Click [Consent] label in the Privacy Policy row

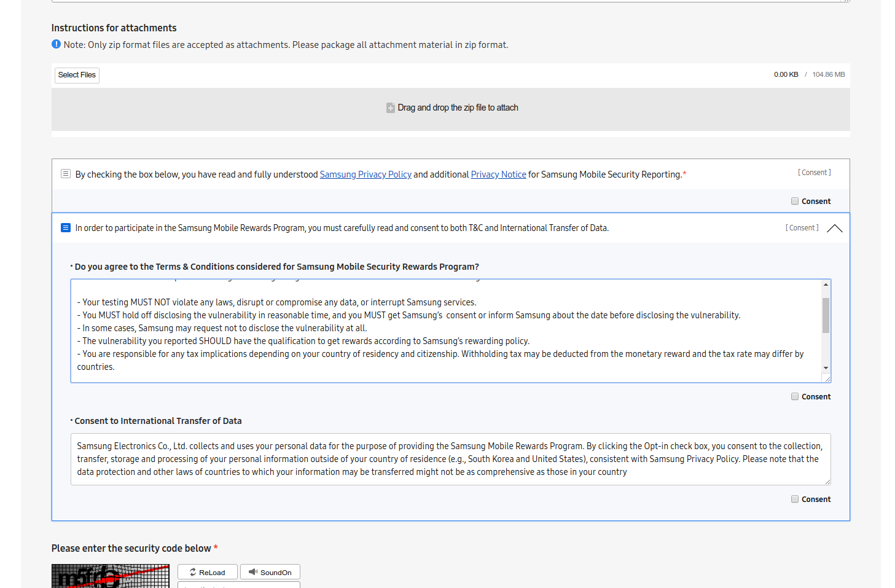tap(814, 173)
